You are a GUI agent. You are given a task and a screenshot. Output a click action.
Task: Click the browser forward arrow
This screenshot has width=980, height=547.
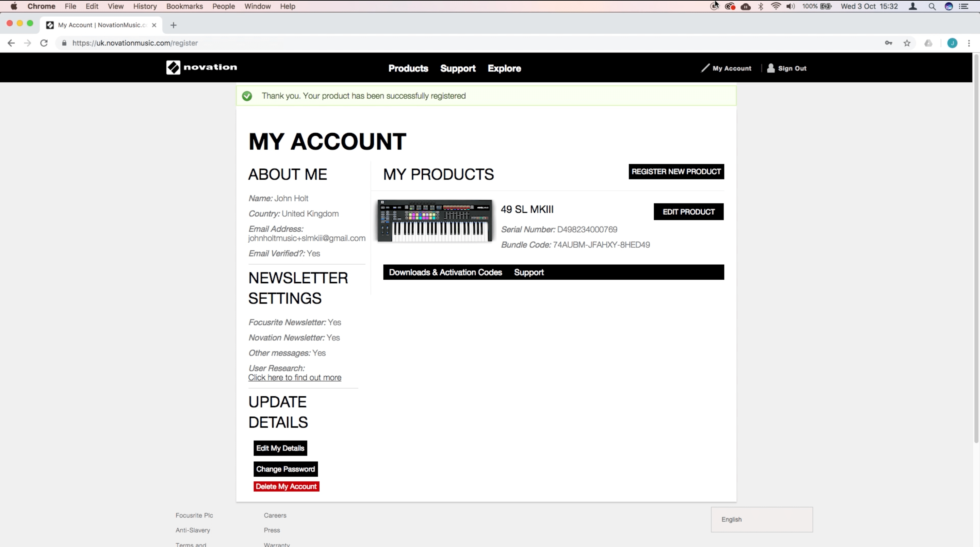[27, 43]
